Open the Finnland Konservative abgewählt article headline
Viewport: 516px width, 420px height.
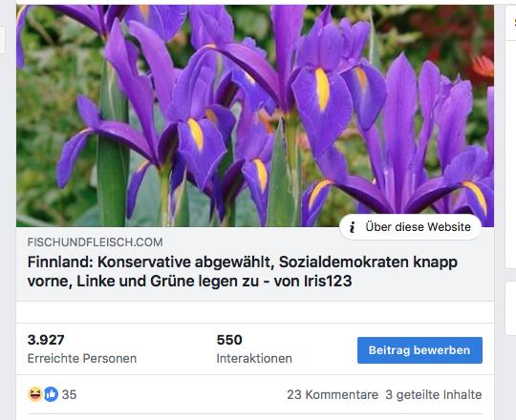click(243, 271)
